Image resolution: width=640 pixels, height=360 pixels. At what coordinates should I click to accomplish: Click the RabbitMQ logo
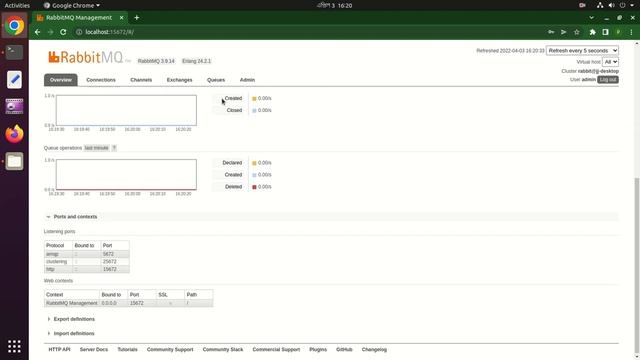point(85,57)
